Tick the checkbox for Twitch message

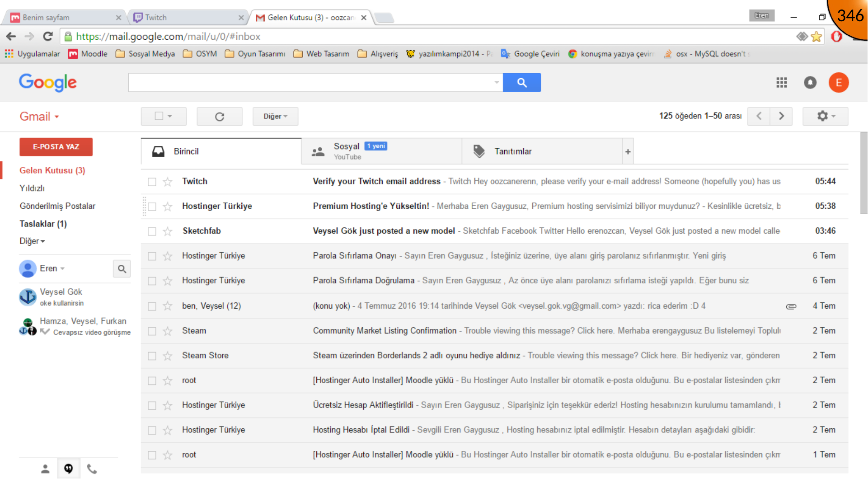pos(152,182)
